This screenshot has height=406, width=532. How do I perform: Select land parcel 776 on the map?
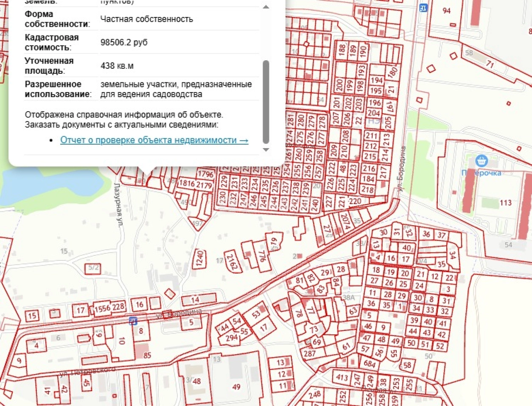click(x=262, y=256)
